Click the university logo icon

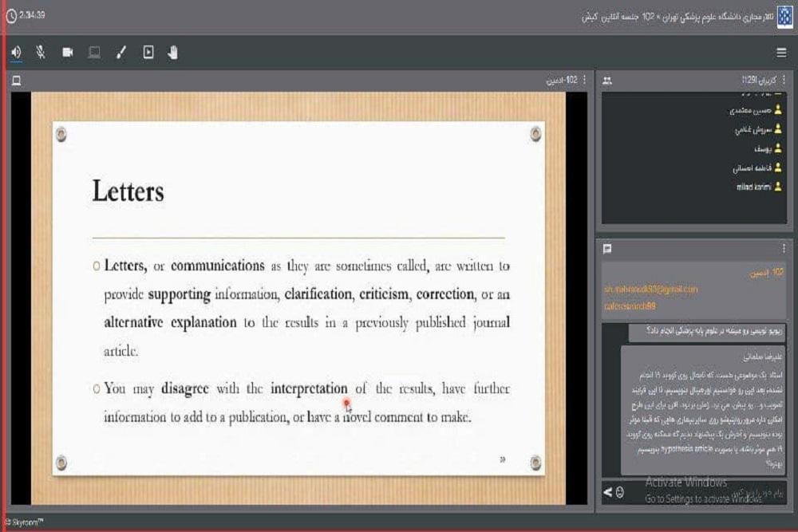[784, 16]
